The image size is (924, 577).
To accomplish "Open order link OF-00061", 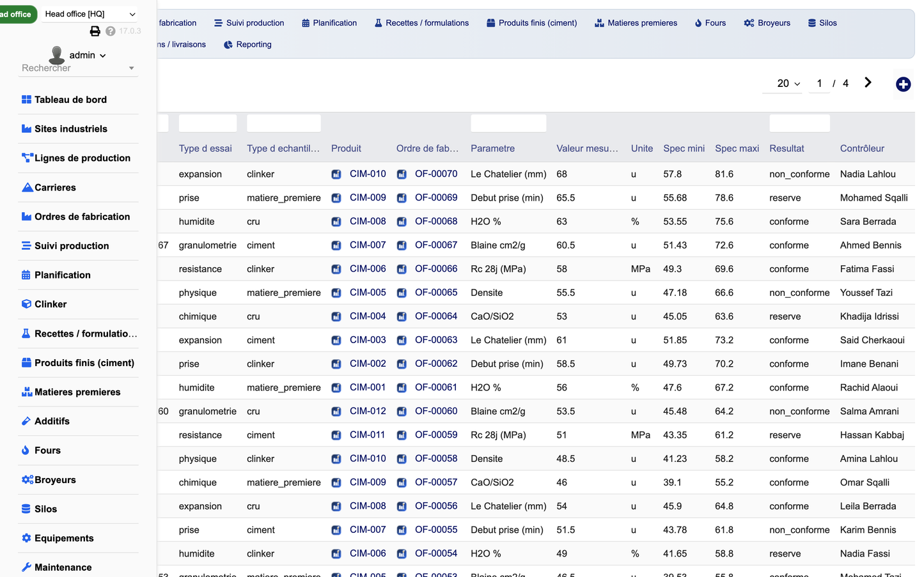I will (436, 387).
